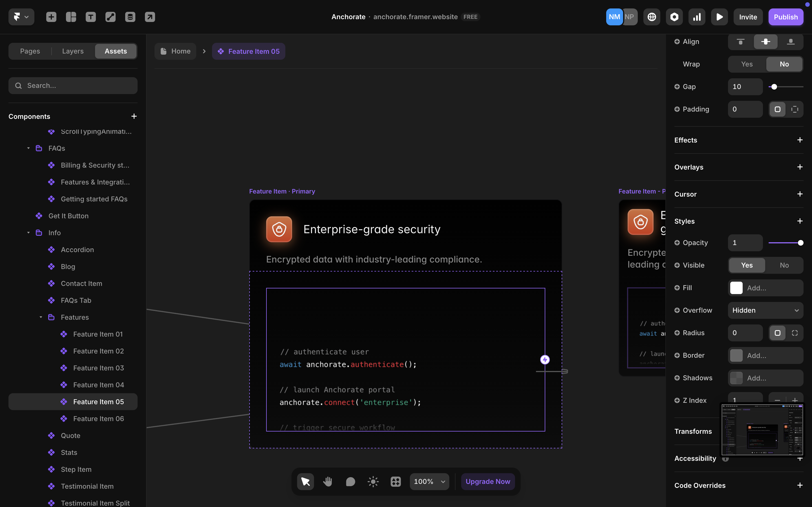Image resolution: width=812 pixels, height=507 pixels.
Task: Click the Upgrade Now button
Action: click(487, 482)
